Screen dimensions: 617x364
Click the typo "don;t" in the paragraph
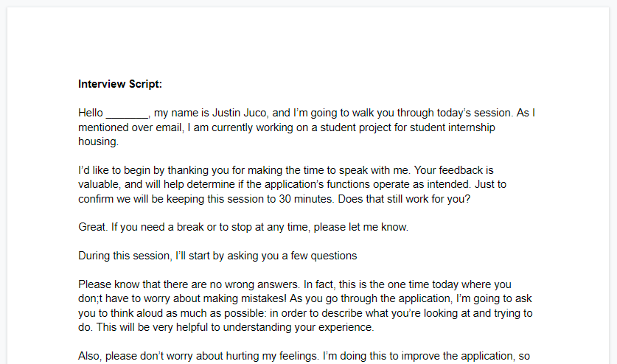(91, 298)
